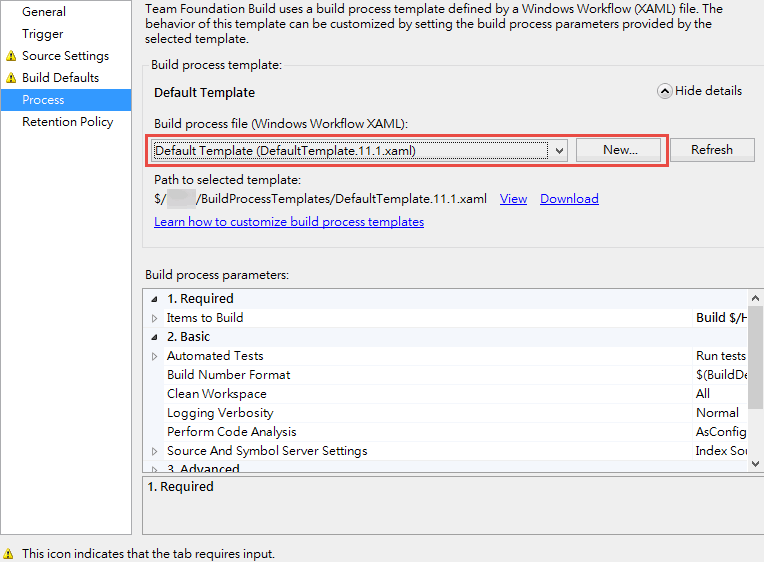Open the build process file dropdown
This screenshot has height=562, width=764.
(x=559, y=150)
